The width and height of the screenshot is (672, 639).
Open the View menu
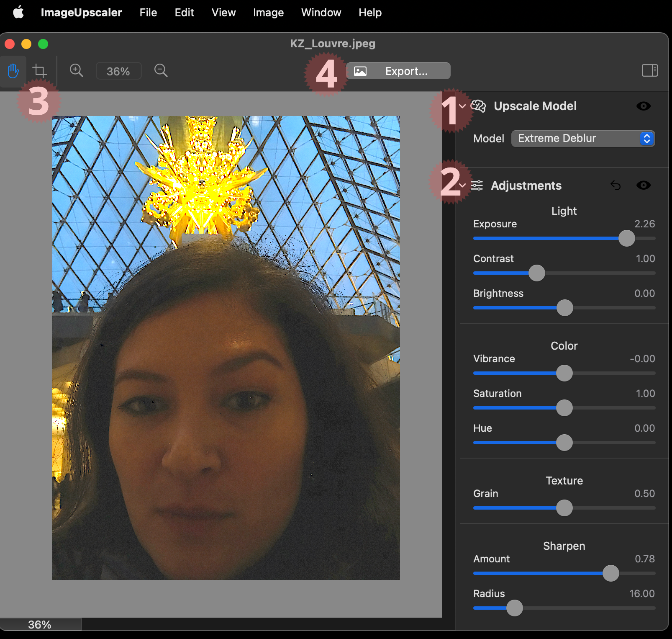[223, 13]
